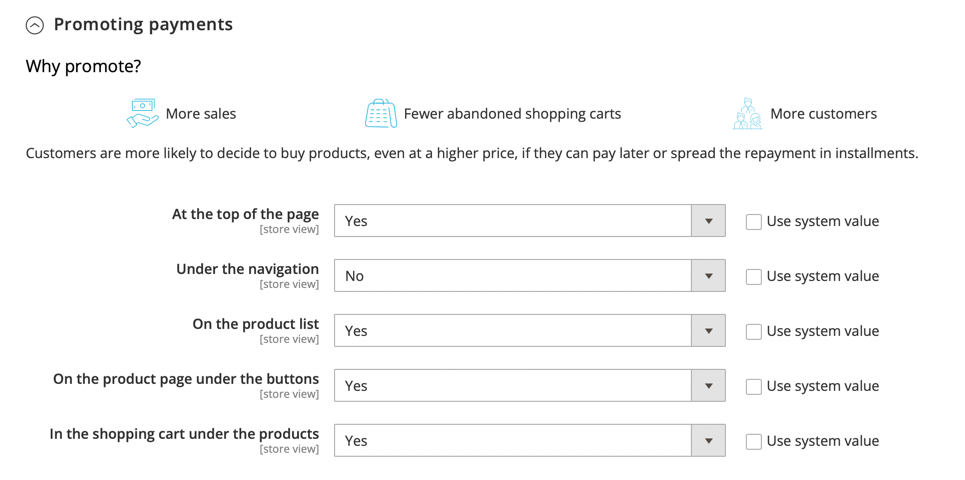The width and height of the screenshot is (965, 480).
Task: Toggle system value for product page under buttons
Action: [x=754, y=387]
